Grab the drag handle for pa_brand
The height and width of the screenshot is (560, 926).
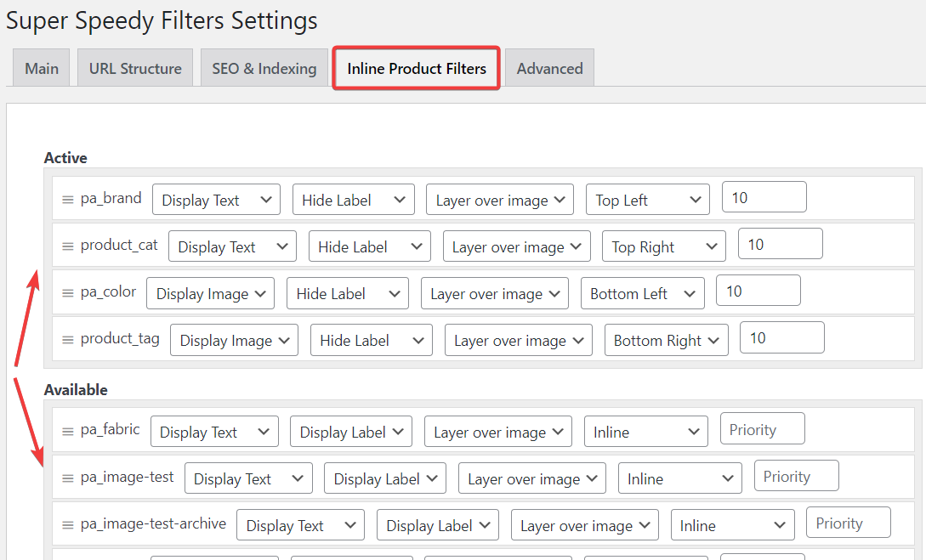point(68,200)
